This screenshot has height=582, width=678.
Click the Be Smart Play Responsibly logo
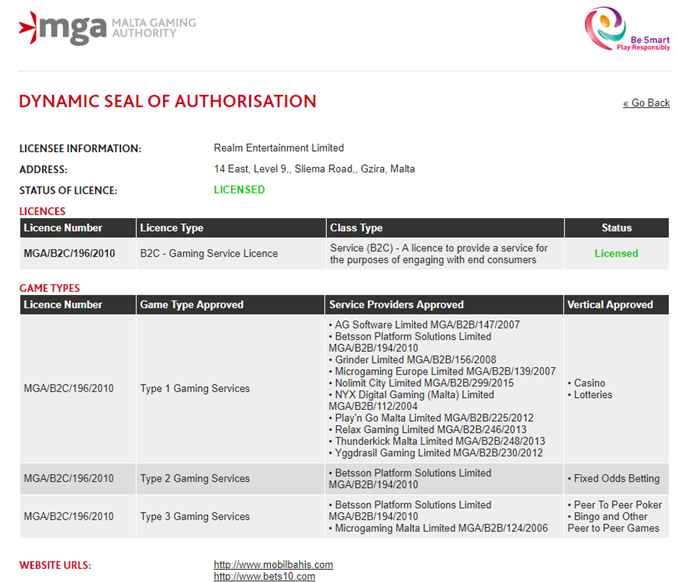click(627, 29)
